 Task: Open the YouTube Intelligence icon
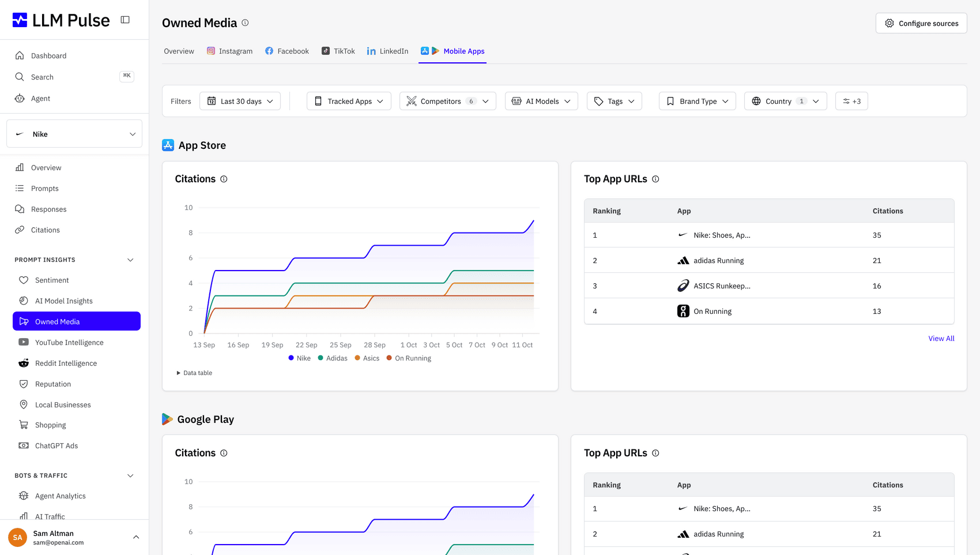[24, 342]
